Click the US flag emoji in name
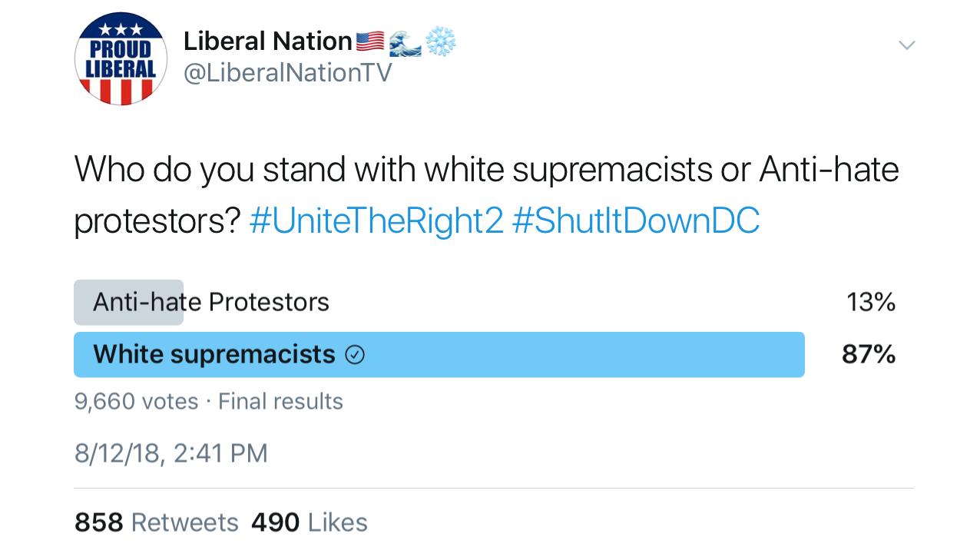980x550 pixels. (x=370, y=41)
